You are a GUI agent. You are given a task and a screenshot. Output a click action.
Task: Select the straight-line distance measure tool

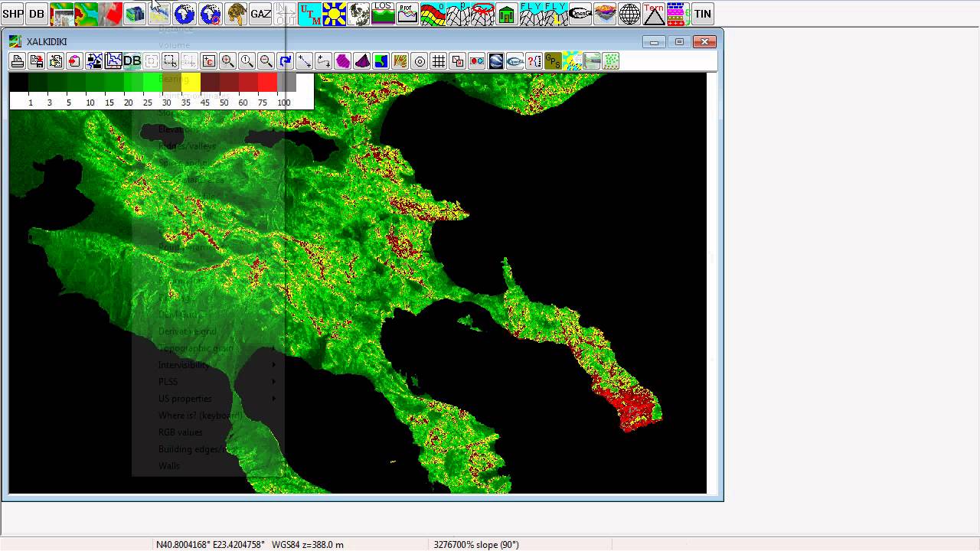coord(304,61)
